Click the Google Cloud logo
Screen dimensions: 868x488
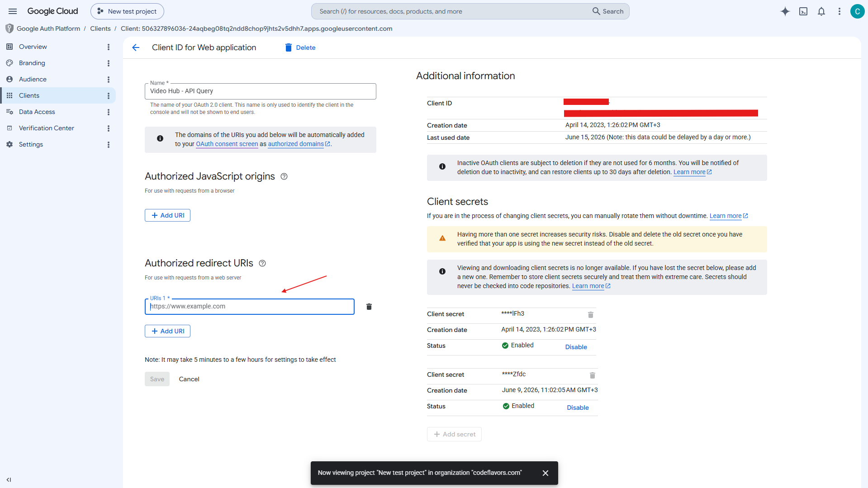click(52, 11)
